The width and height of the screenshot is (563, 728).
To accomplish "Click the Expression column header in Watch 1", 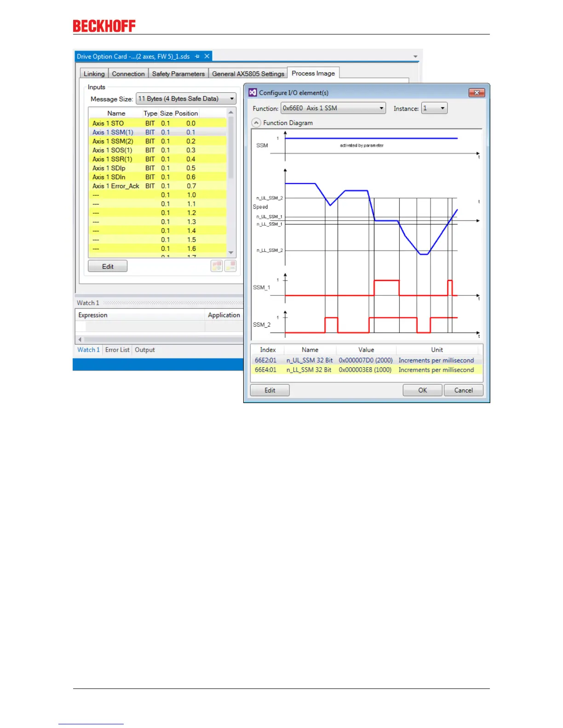I will pos(140,315).
